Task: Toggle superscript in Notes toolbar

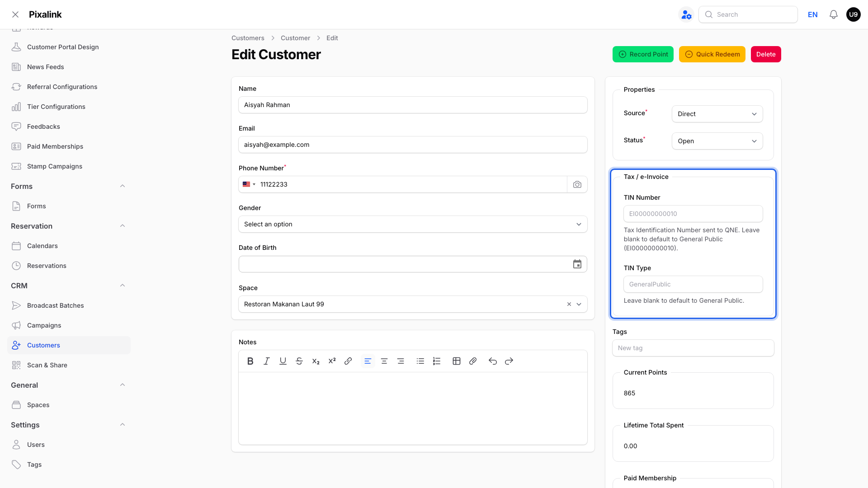Action: (332, 361)
